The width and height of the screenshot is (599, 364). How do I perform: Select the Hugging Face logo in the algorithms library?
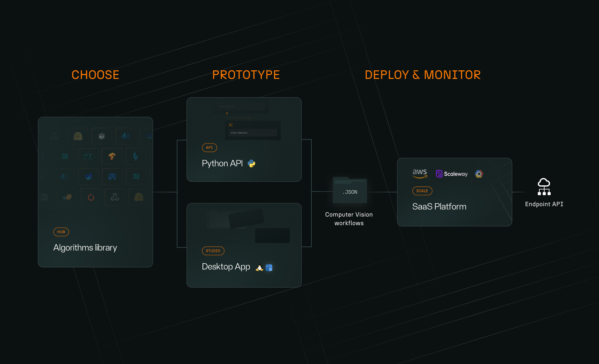(x=78, y=136)
